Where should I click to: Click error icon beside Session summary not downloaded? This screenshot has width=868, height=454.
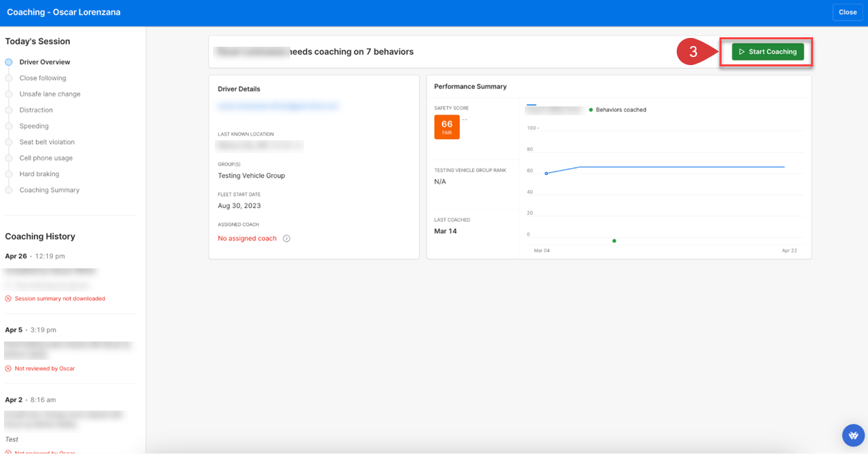pyautogui.click(x=8, y=298)
